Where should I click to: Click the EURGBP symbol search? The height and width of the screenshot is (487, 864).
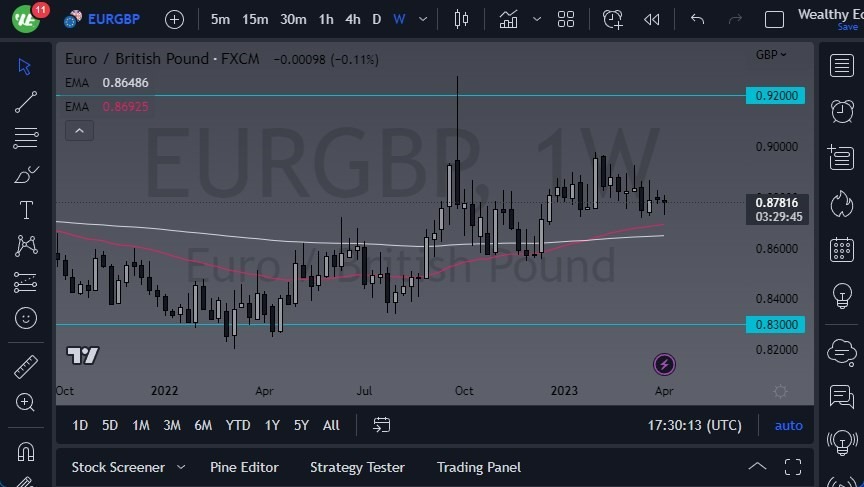[102, 19]
